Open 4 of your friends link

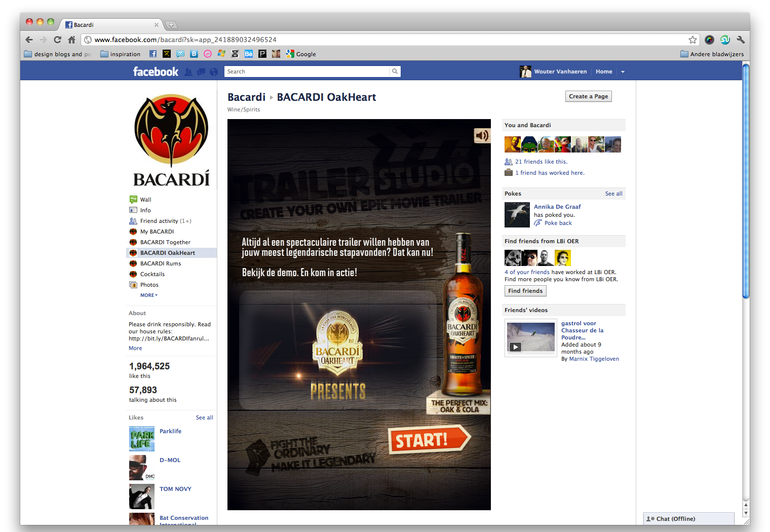click(527, 272)
